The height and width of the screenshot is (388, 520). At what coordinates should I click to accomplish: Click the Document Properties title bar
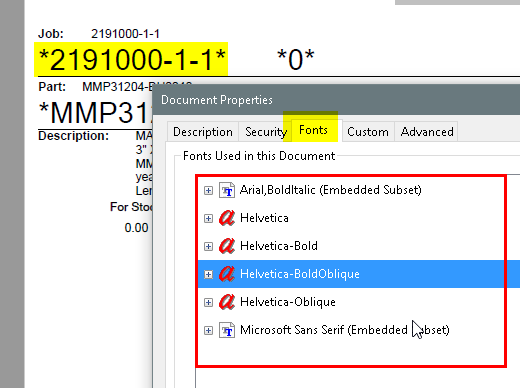point(337,100)
